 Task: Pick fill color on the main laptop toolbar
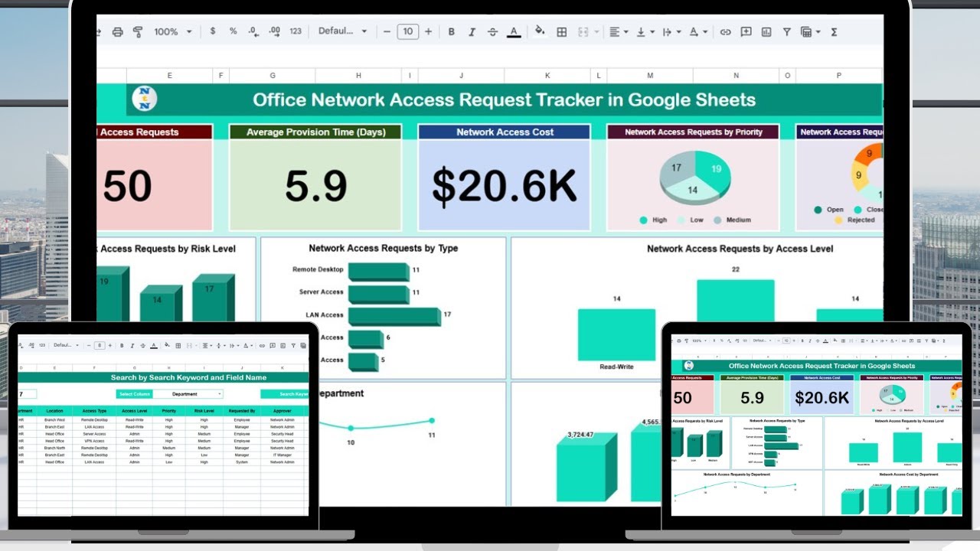(540, 31)
